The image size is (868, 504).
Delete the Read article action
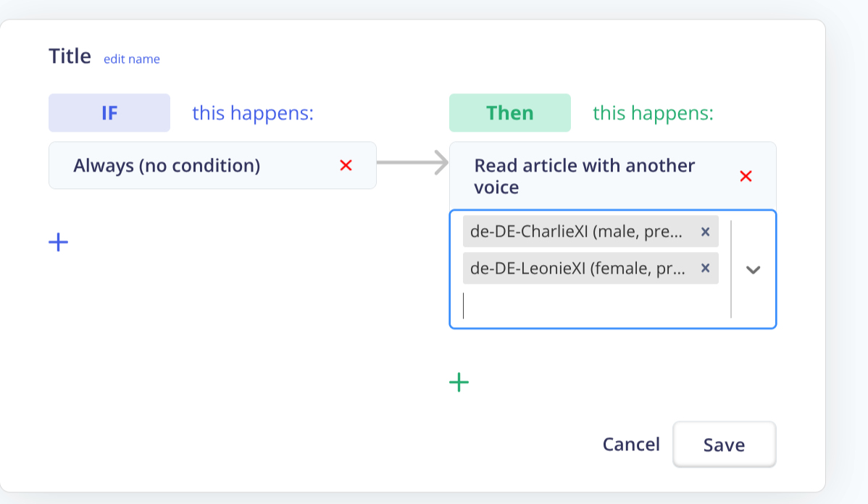tap(746, 176)
